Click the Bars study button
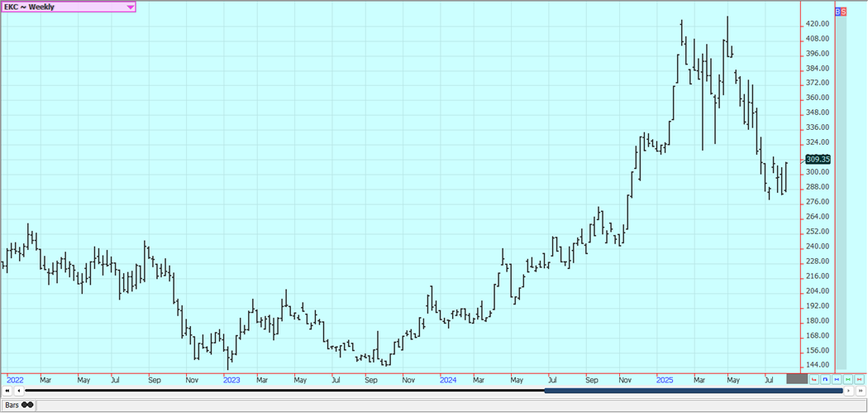Image resolution: width=868 pixels, height=413 pixels. [x=19, y=406]
